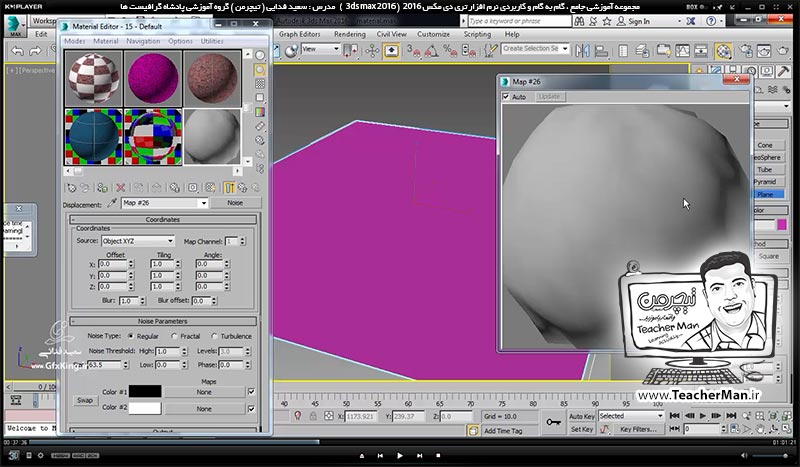Select the Turbulence noise type
This screenshot has width=800, height=467.
click(x=214, y=336)
